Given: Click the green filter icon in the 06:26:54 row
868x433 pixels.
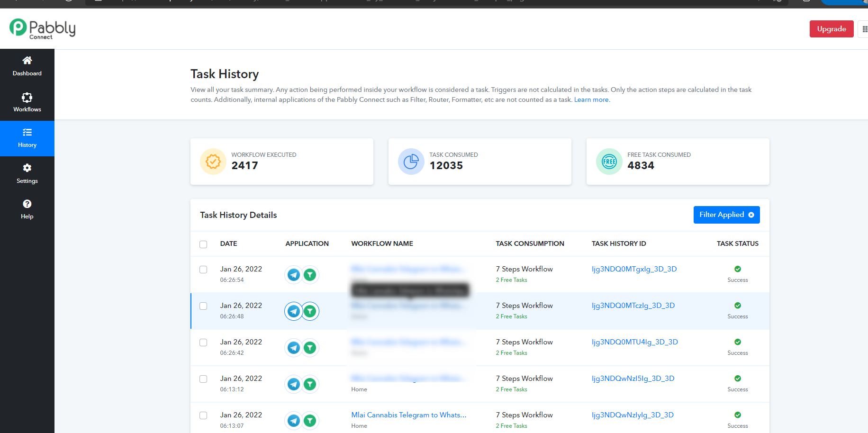Looking at the screenshot, I should point(310,275).
